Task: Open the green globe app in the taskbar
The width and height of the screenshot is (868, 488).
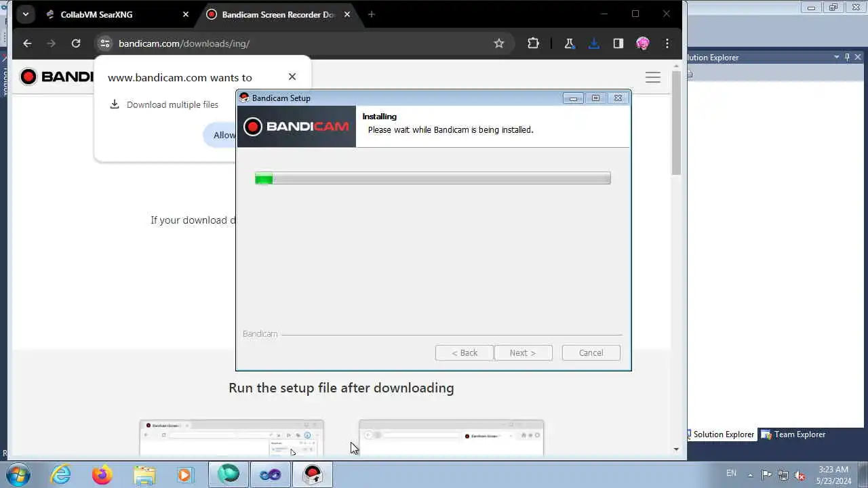Action: (x=229, y=474)
